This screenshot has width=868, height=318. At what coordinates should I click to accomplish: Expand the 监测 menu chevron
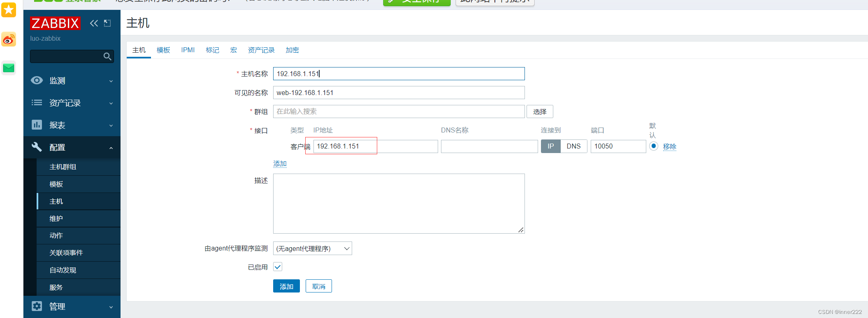(111, 81)
